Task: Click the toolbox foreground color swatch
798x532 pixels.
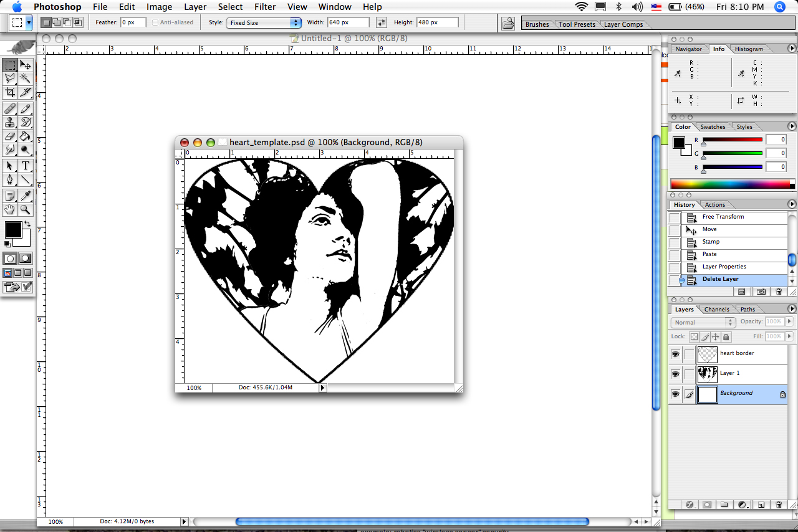Action: (13, 230)
